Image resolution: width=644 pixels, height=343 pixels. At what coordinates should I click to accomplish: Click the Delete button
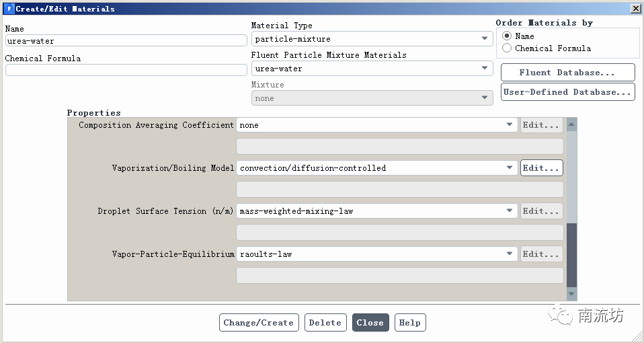pyautogui.click(x=325, y=323)
